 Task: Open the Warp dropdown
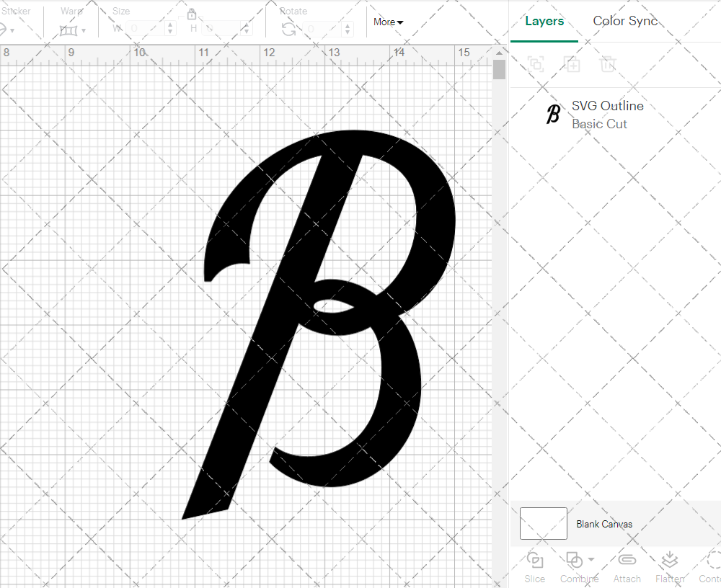click(73, 30)
